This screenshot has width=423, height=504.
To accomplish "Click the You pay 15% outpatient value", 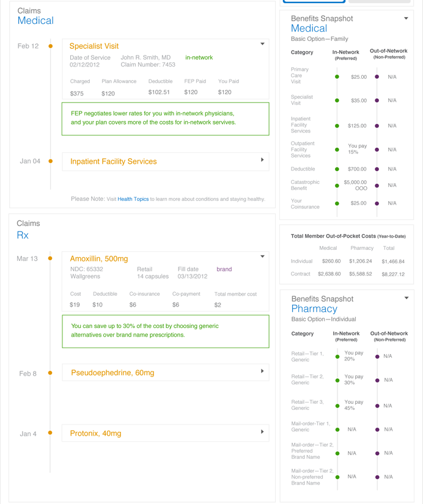I will pos(358,149).
